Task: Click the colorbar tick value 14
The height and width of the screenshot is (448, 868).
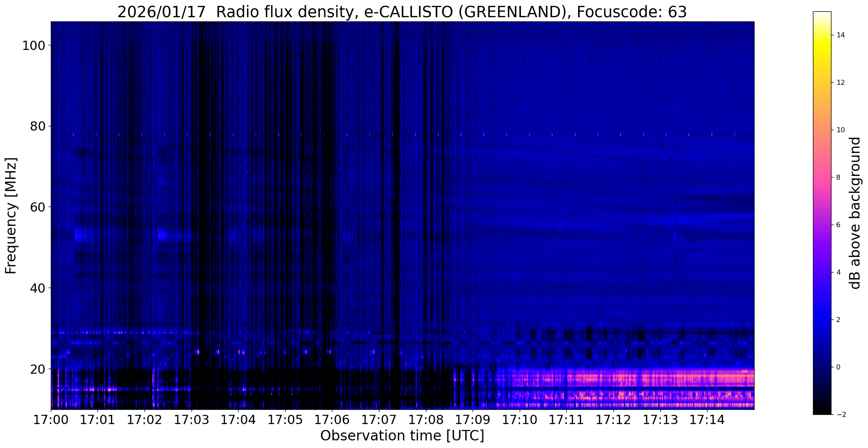Action: [841, 35]
